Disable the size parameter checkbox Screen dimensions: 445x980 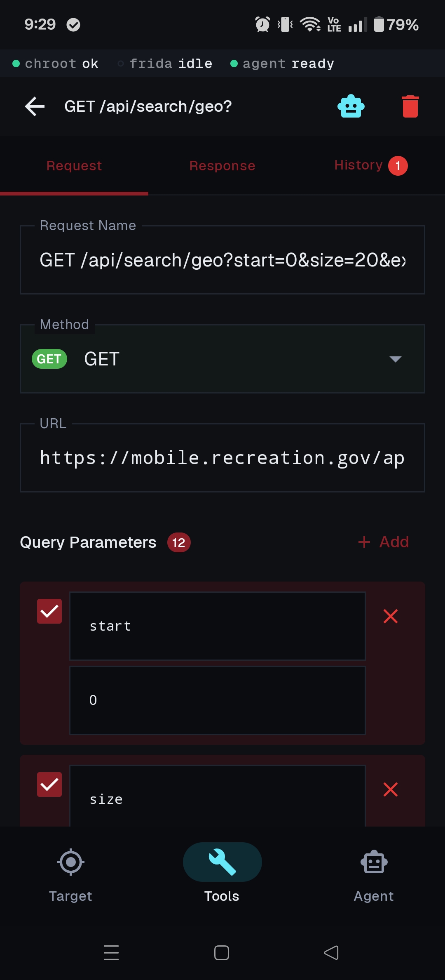(49, 784)
